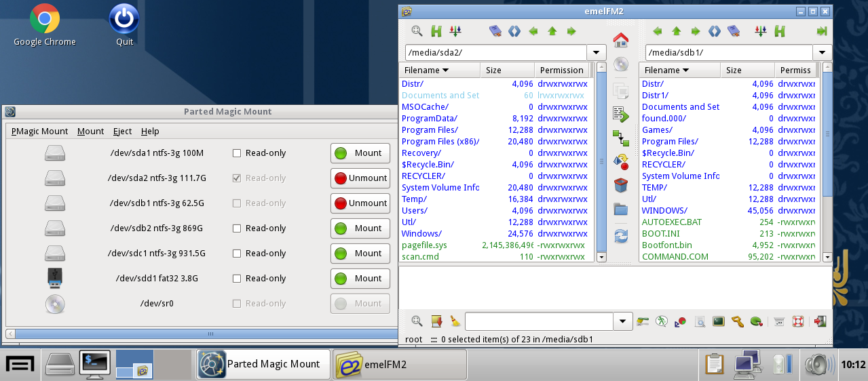Click the left pane filter arrows icon
This screenshot has width=868, height=381.
pos(455,31)
